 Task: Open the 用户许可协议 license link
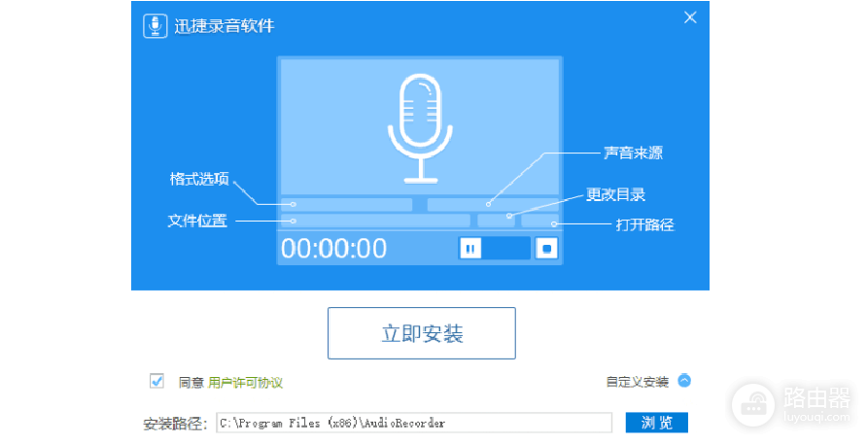[x=245, y=383]
